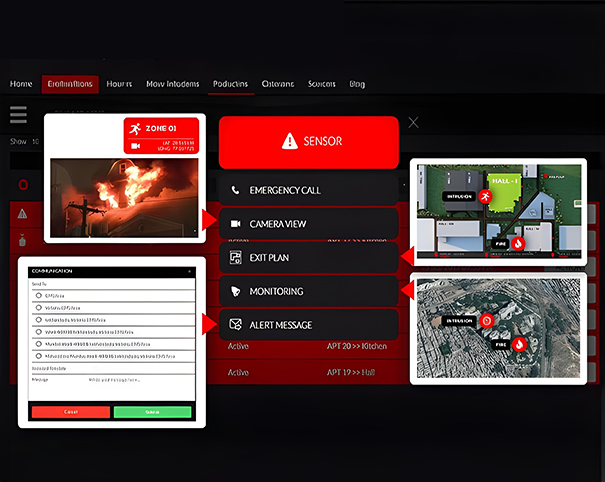Viewport: 605px width, 482px height.
Task: Click the Exit Plan floor-map icon
Action: [235, 258]
